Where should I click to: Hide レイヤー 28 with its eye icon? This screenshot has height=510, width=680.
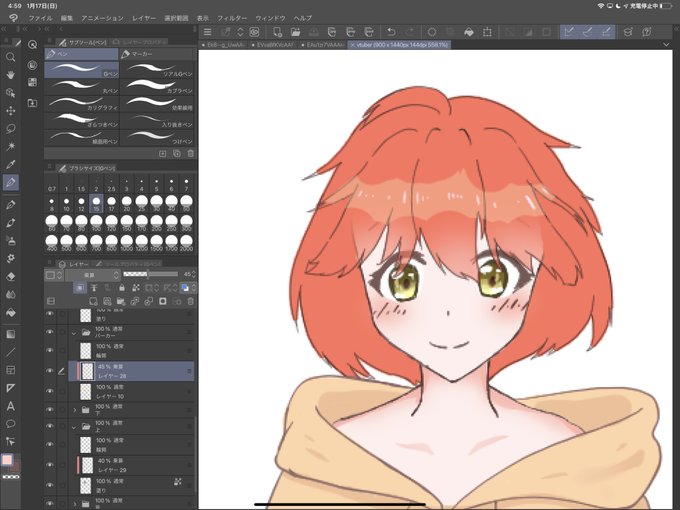(50, 371)
